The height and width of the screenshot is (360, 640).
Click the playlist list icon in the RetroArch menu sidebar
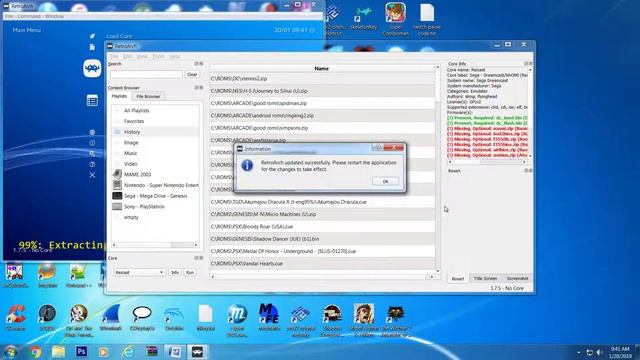click(x=92, y=101)
